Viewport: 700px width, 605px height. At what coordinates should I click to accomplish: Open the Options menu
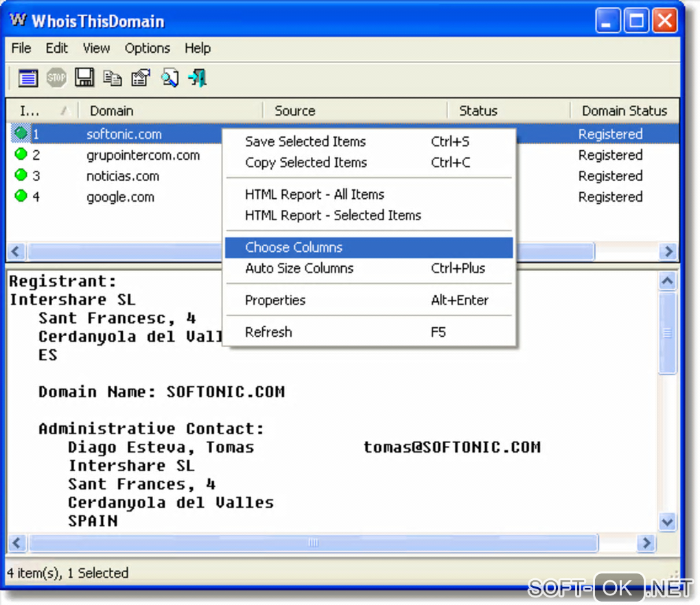pos(148,48)
